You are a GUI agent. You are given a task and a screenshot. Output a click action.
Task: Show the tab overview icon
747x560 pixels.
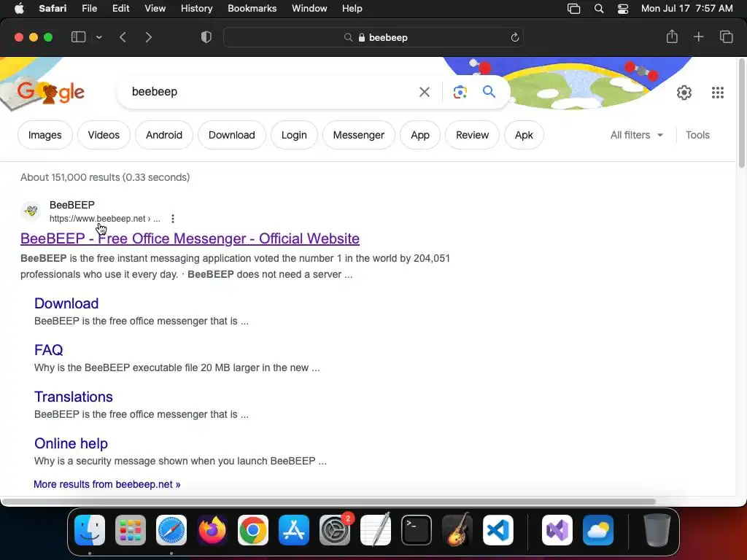pos(726,36)
